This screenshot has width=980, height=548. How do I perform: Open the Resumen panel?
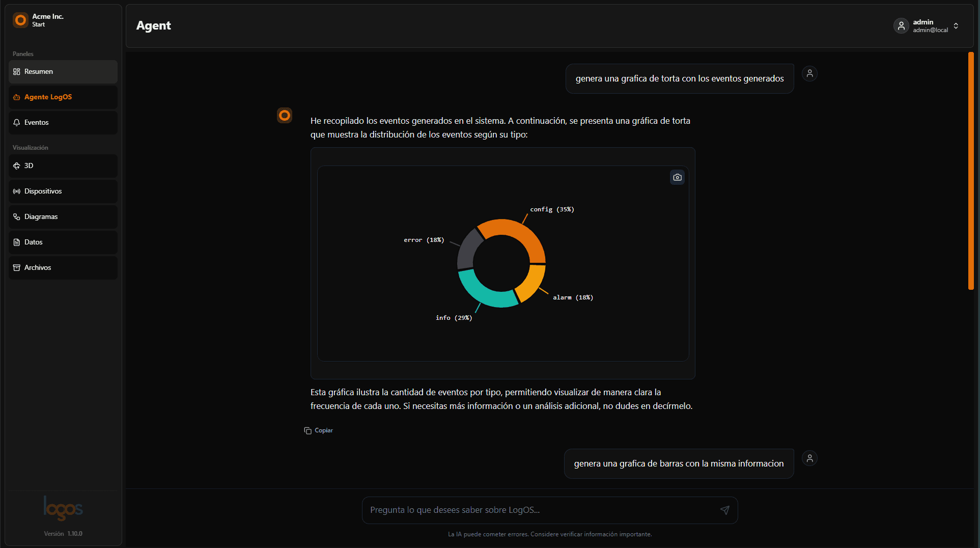63,72
